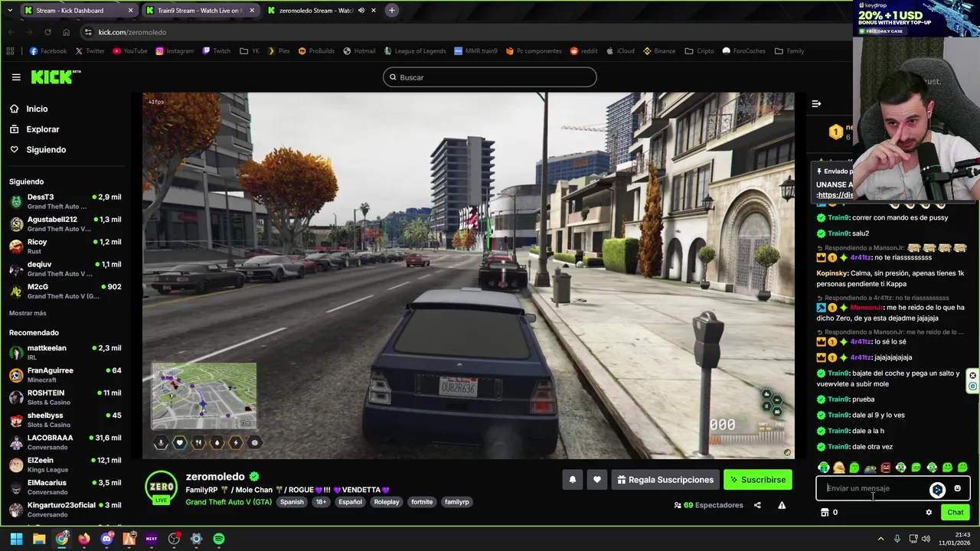Open File Explorer from the taskbar
The height and width of the screenshot is (551, 980).
coord(39,539)
